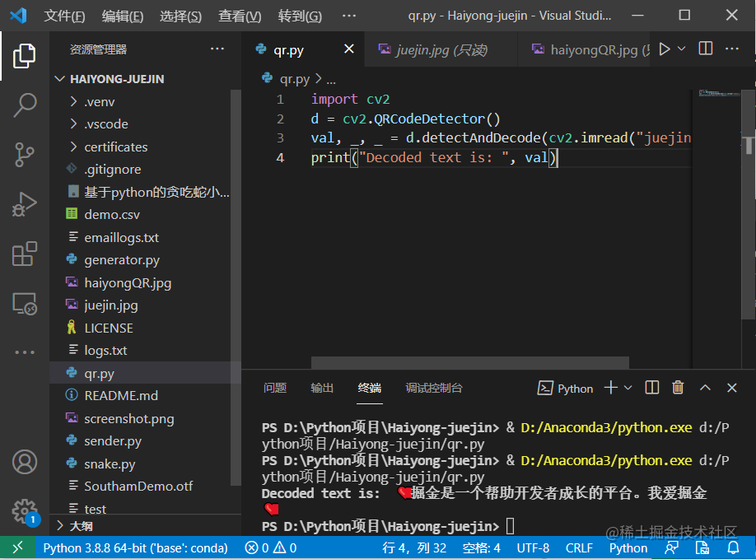Switch to 问题 panel tab
This screenshot has width=756, height=559.
275,388
